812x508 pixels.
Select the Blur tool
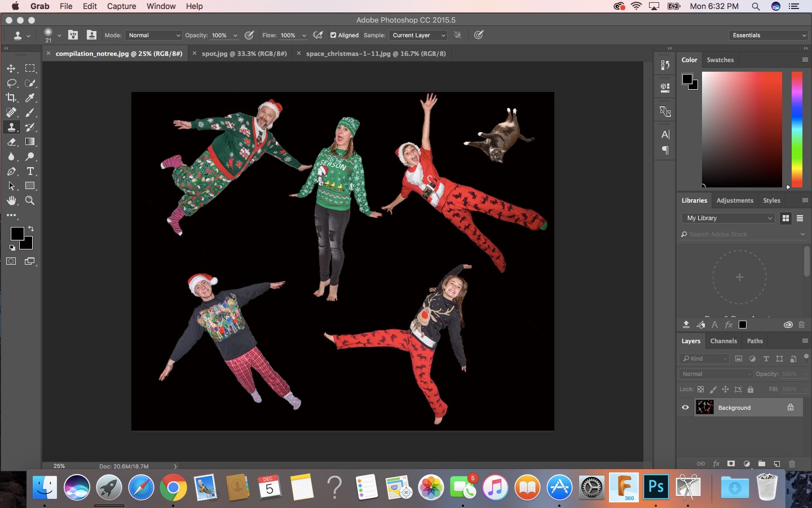[11, 156]
